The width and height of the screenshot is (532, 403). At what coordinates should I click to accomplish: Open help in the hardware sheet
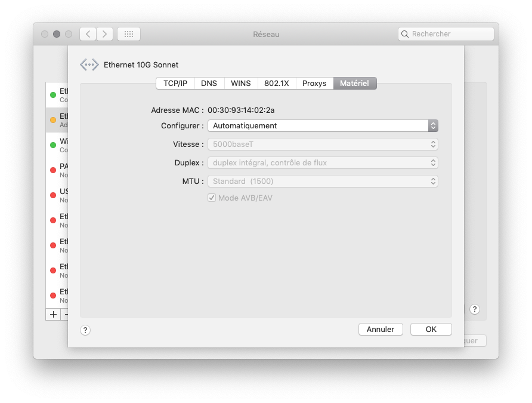pos(85,330)
